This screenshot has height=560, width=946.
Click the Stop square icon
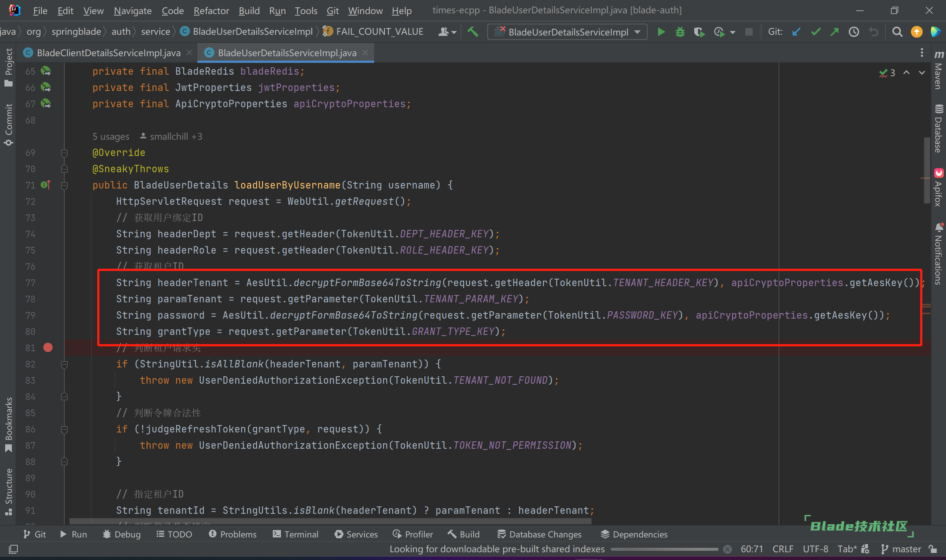coord(749,32)
